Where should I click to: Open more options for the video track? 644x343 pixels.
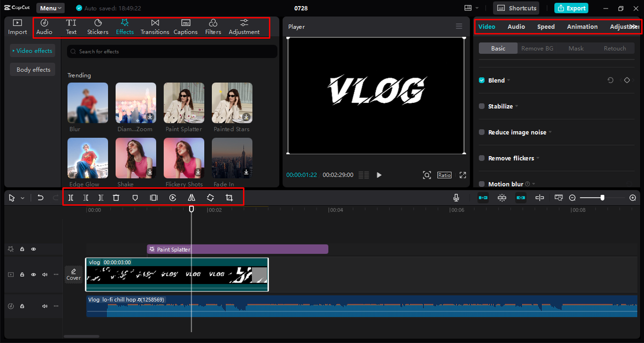(x=56, y=275)
